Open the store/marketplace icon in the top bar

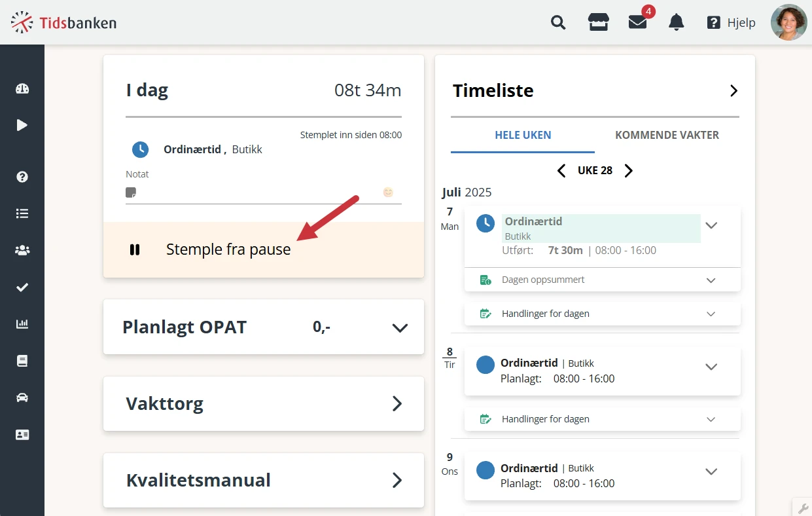(598, 23)
